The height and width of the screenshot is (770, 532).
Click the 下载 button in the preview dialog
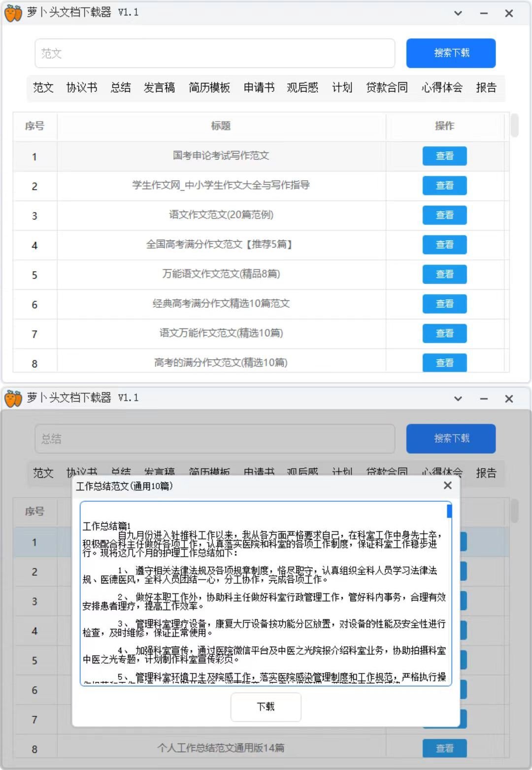(x=266, y=706)
